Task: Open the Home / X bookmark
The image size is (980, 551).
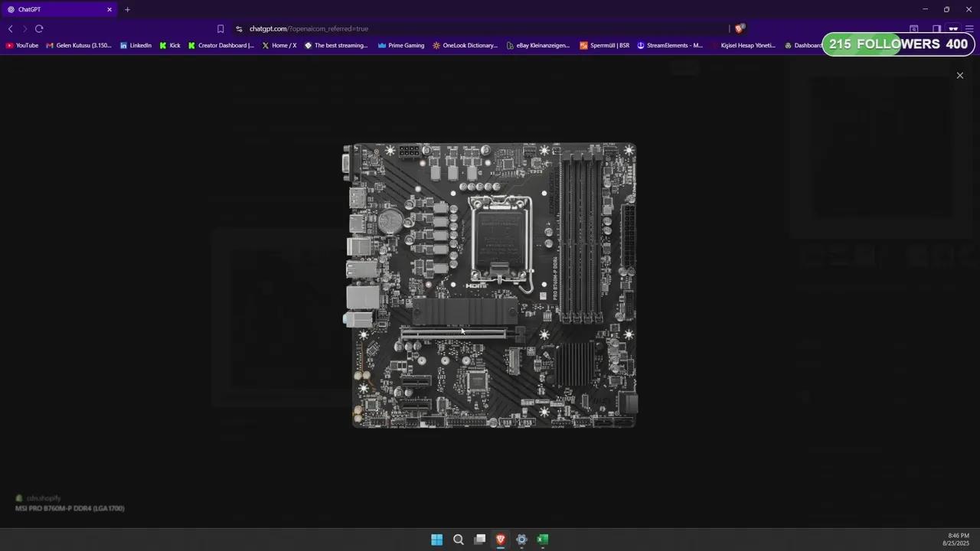Action: (x=279, y=45)
